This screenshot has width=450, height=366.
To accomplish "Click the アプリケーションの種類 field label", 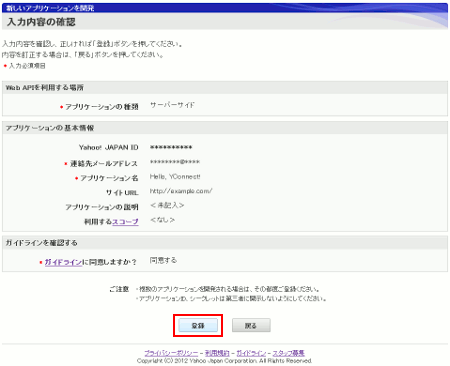I will [x=102, y=107].
